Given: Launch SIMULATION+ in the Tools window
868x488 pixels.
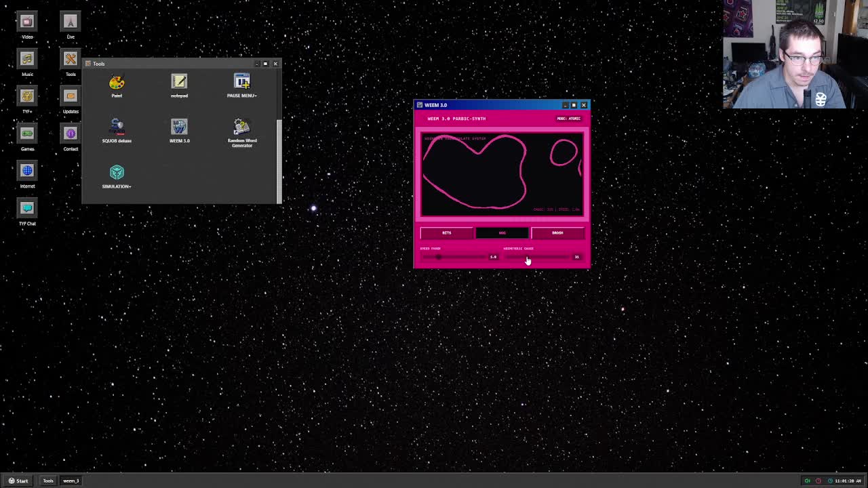Looking at the screenshot, I should click(x=117, y=177).
